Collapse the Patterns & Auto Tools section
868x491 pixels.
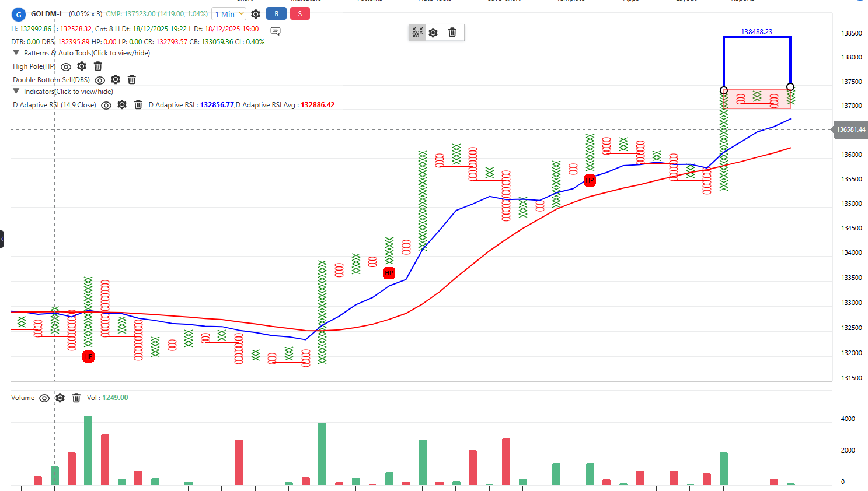[16, 53]
